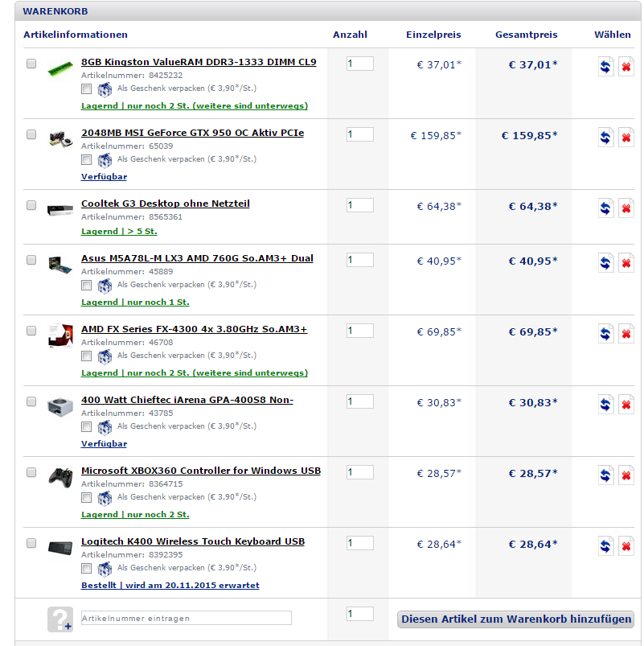Open Asus M5A78L-M LX3 product link
Screen dimensions: 644x646
coord(197,259)
